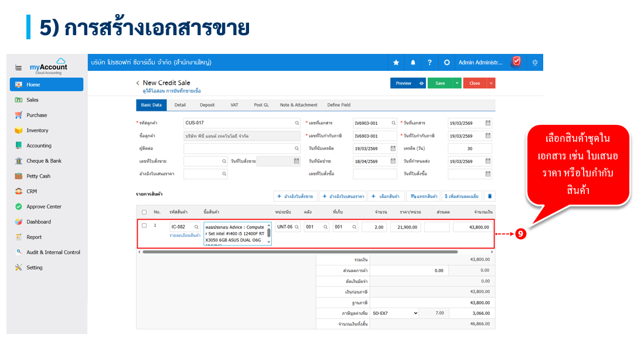Open help via question mark icon
644x361 pixels.
point(430,63)
